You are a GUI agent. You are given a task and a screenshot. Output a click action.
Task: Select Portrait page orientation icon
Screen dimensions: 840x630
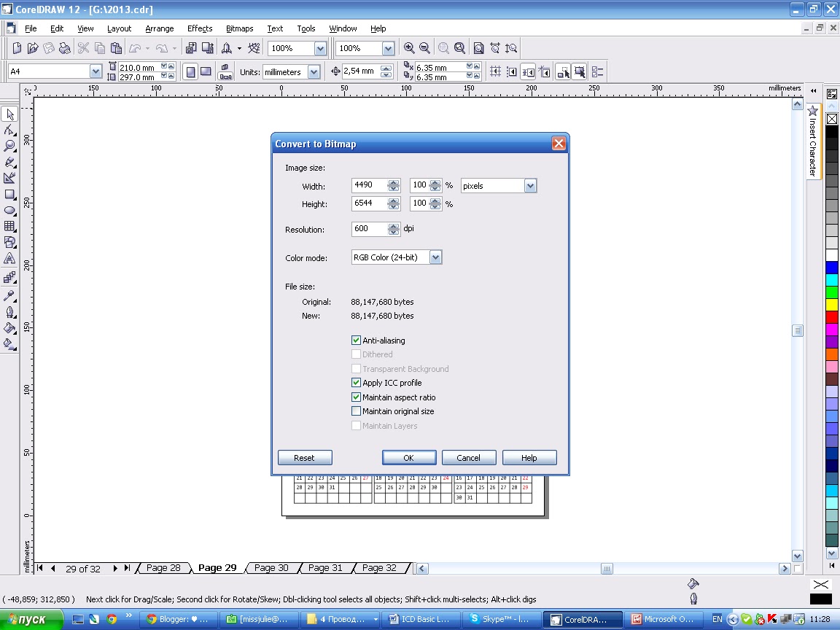pyautogui.click(x=190, y=71)
